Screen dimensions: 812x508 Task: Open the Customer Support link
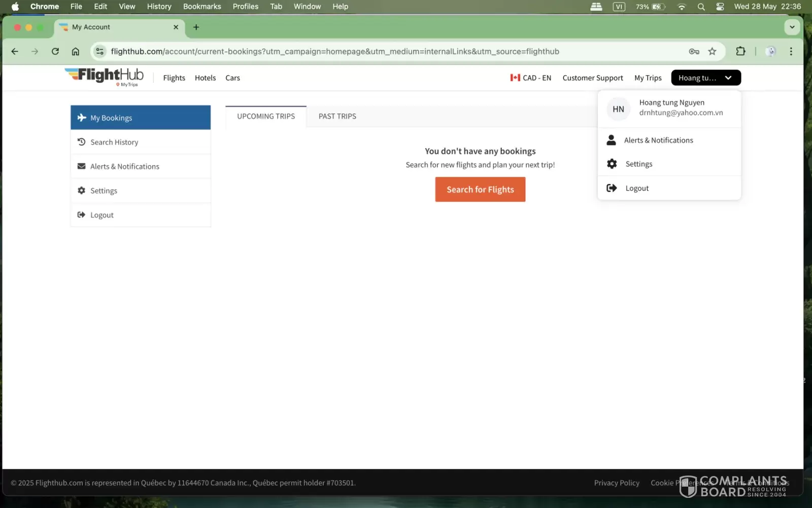pos(593,78)
